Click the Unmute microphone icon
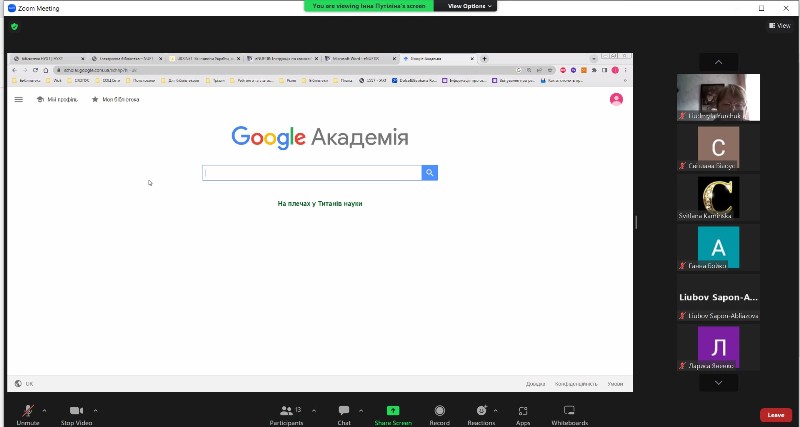Image resolution: width=800 pixels, height=427 pixels. (28, 411)
